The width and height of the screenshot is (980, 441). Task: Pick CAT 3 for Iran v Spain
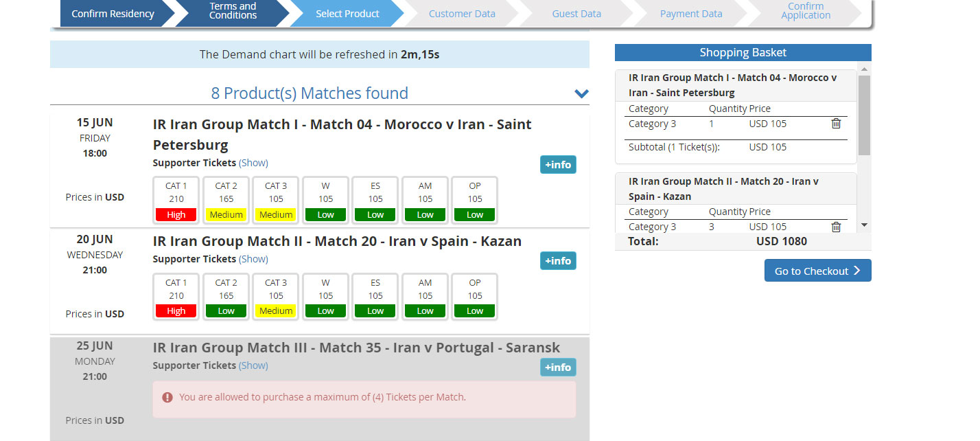tap(276, 296)
